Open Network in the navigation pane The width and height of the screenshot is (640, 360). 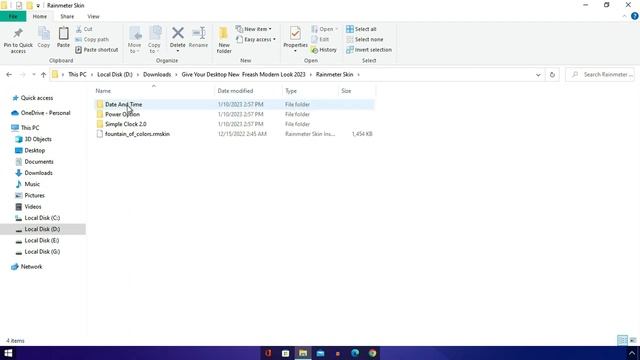pyautogui.click(x=27, y=267)
